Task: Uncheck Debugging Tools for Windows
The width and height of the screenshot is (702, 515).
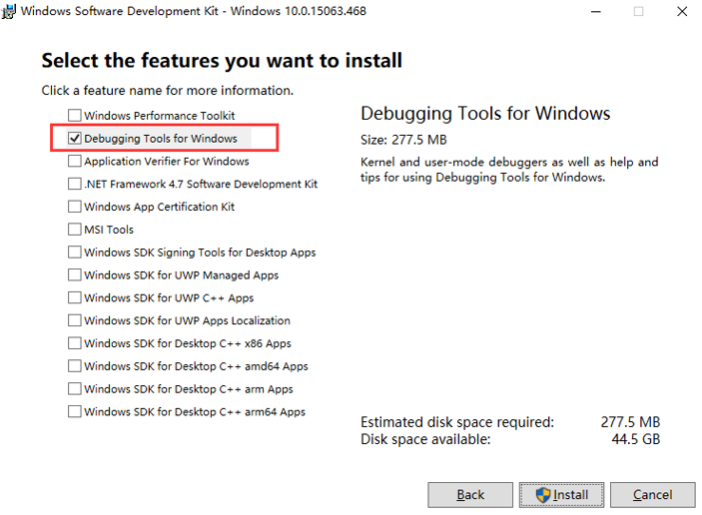Action: tap(75, 138)
